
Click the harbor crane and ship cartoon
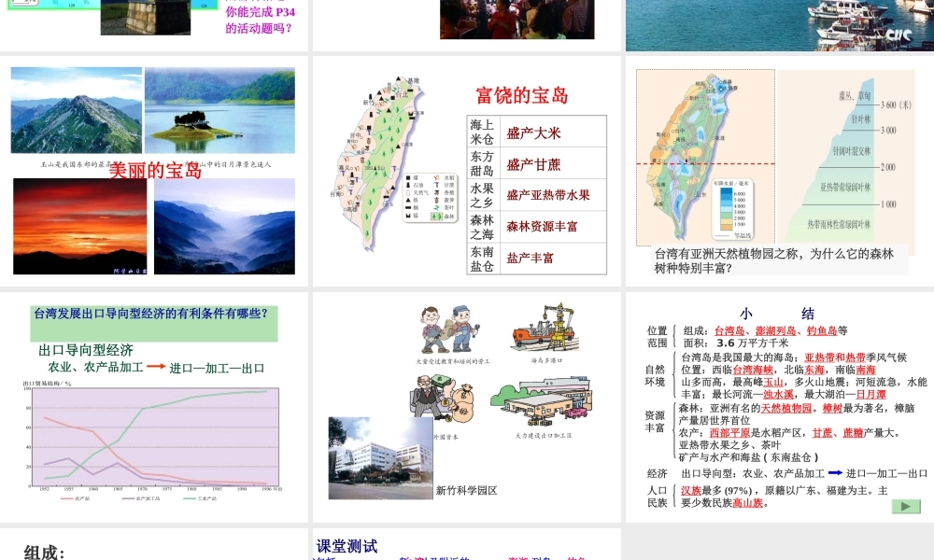pyautogui.click(x=545, y=328)
